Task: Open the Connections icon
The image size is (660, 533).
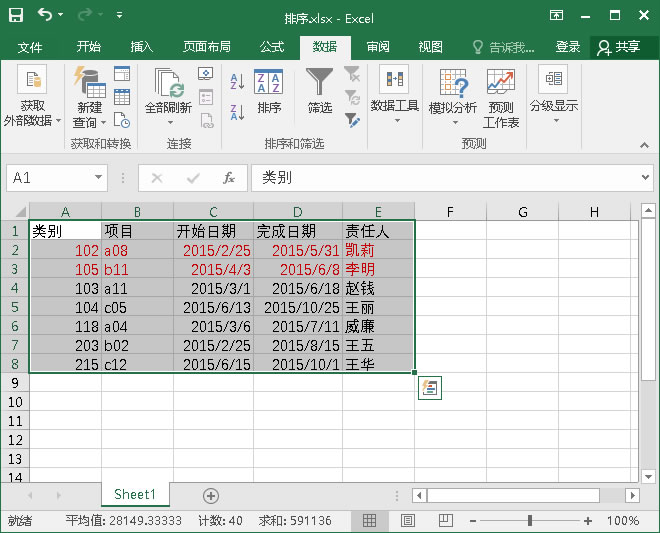Action: [x=206, y=74]
